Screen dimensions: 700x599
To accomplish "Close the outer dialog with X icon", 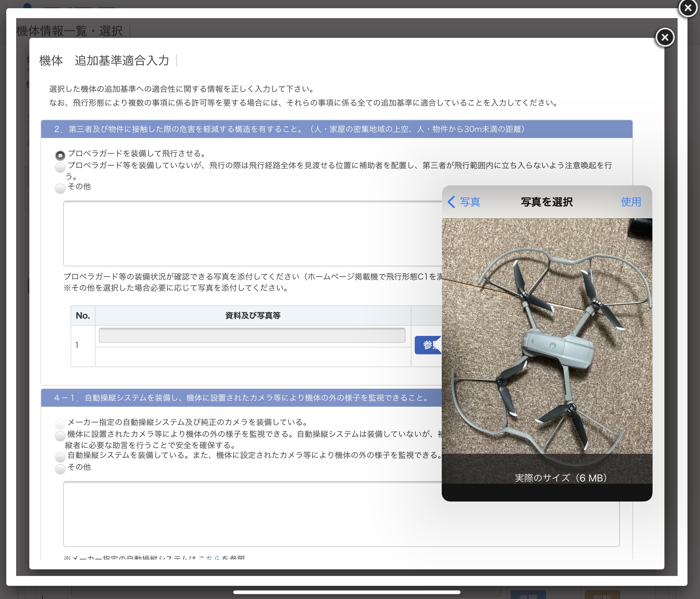I will tap(688, 8).
